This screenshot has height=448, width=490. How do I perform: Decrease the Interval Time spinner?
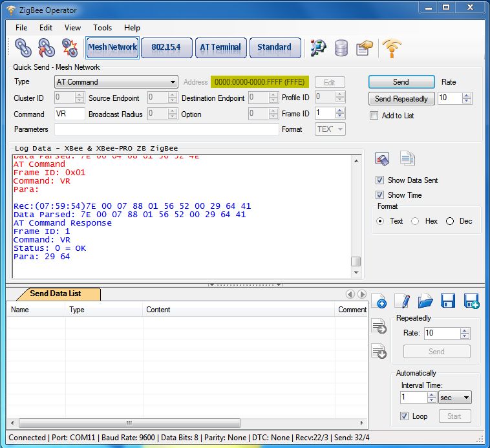point(432,400)
